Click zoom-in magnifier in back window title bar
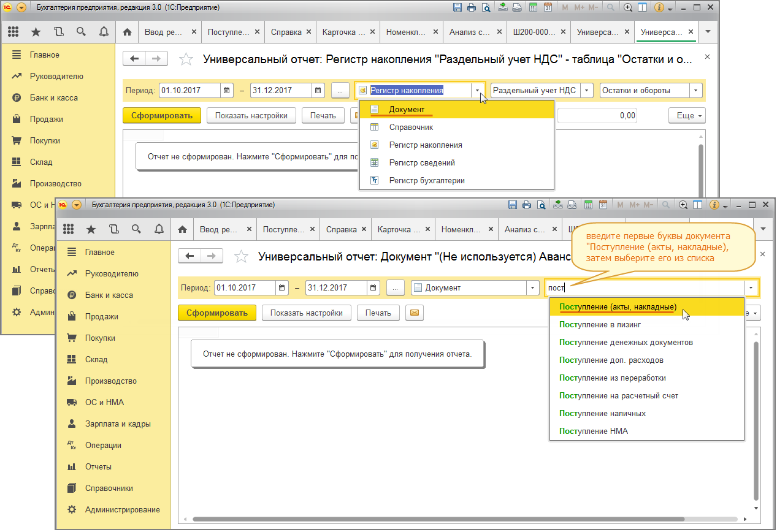 [628, 8]
